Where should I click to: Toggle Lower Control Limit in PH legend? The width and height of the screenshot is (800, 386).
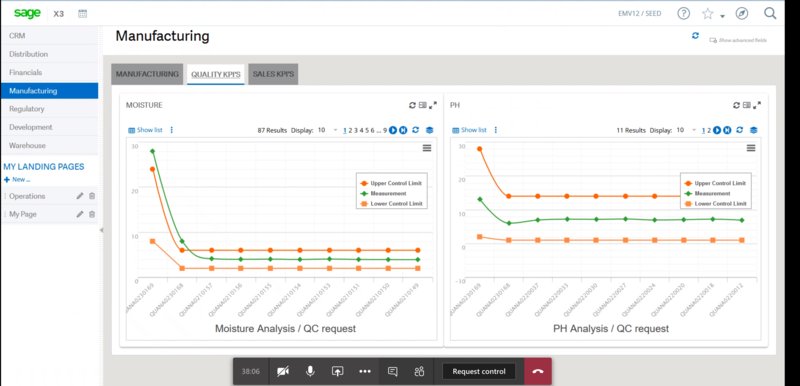coord(715,203)
